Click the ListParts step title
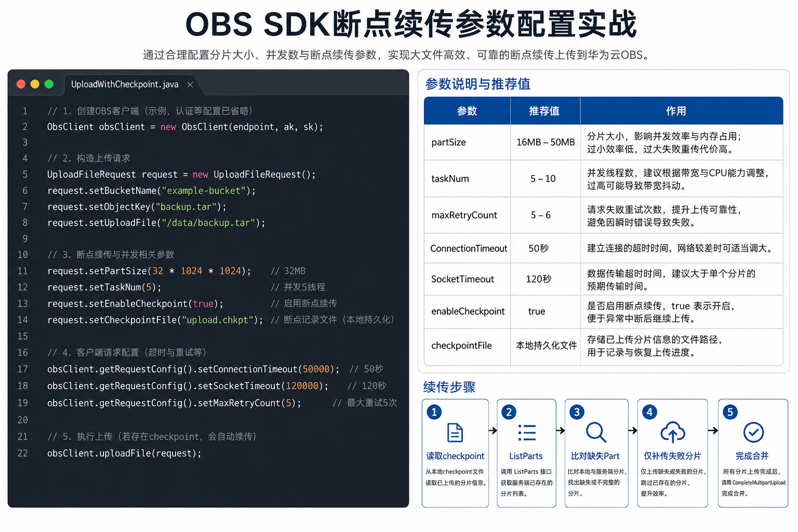This screenshot has height=532, width=798. point(526,456)
